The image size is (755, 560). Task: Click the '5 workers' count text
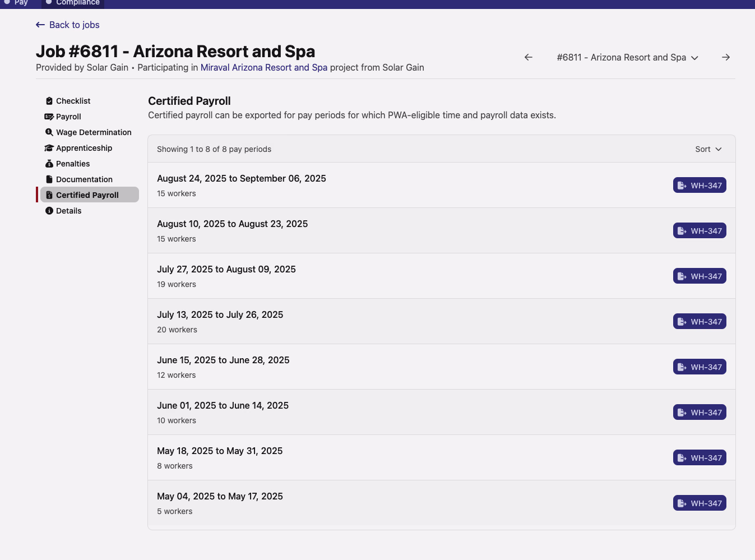coord(175,511)
